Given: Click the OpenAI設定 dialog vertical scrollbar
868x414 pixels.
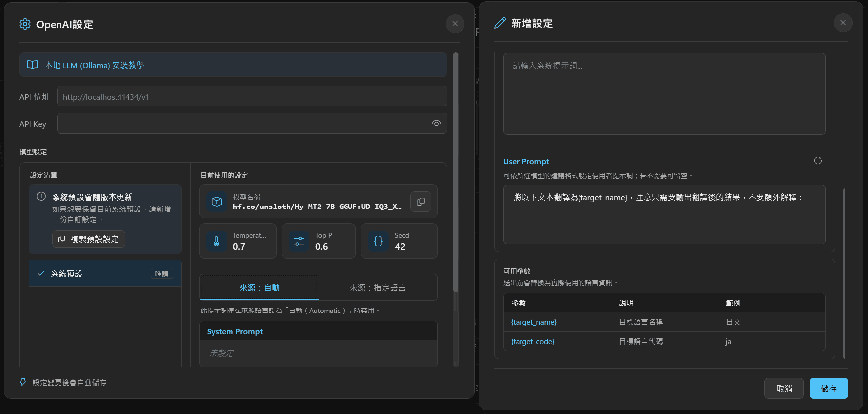Looking at the screenshot, I should click(456, 172).
